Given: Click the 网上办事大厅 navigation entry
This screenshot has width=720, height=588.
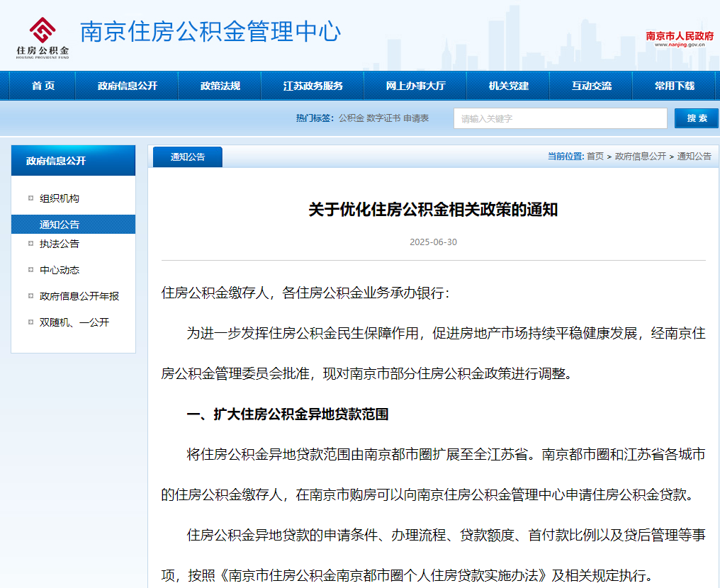Looking at the screenshot, I should coord(415,84).
